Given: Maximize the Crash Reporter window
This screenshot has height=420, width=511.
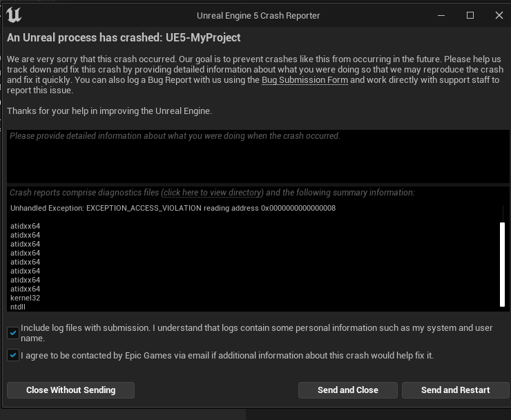Looking at the screenshot, I should point(470,15).
